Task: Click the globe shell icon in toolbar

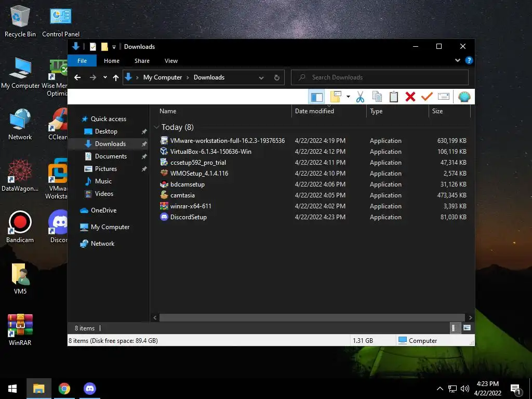Action: tap(464, 97)
